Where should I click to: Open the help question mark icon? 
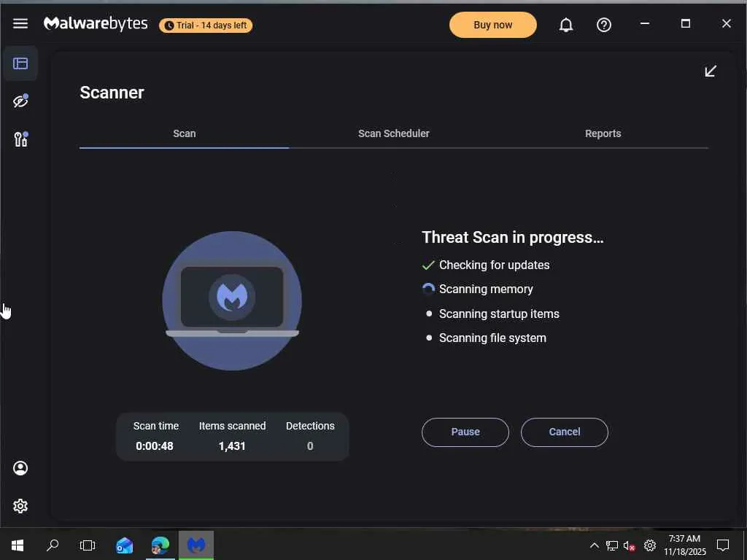pos(603,25)
